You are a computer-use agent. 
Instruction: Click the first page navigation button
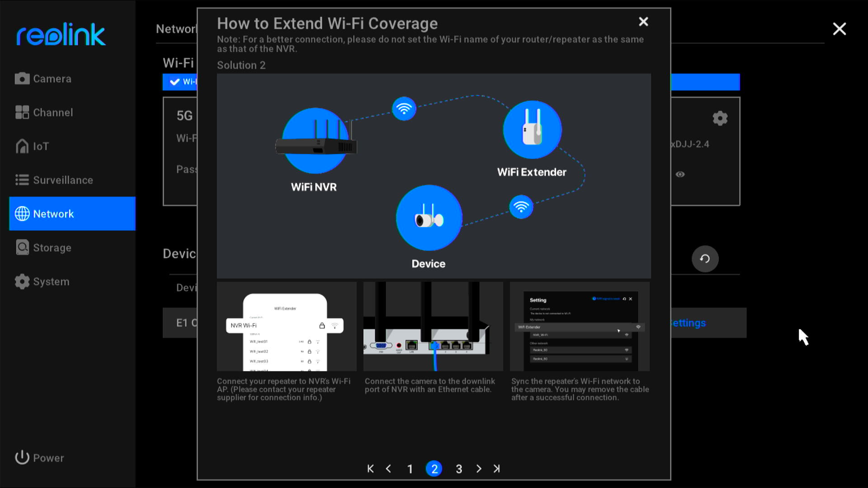pyautogui.click(x=370, y=468)
